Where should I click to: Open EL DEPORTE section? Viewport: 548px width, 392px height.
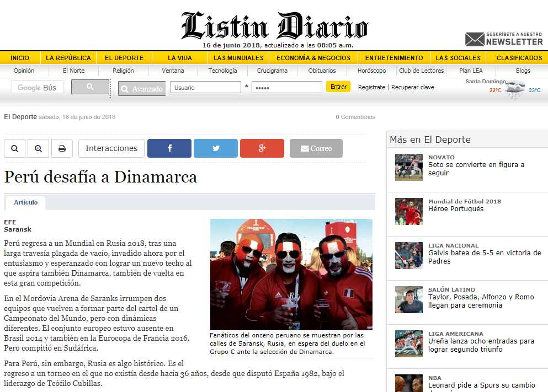tap(124, 58)
